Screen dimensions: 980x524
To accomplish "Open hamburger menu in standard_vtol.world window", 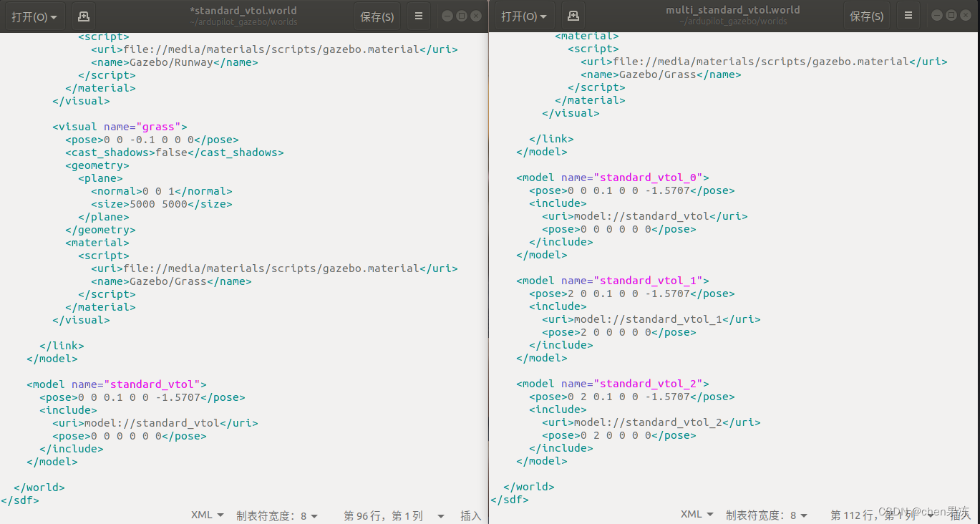I will pos(419,16).
